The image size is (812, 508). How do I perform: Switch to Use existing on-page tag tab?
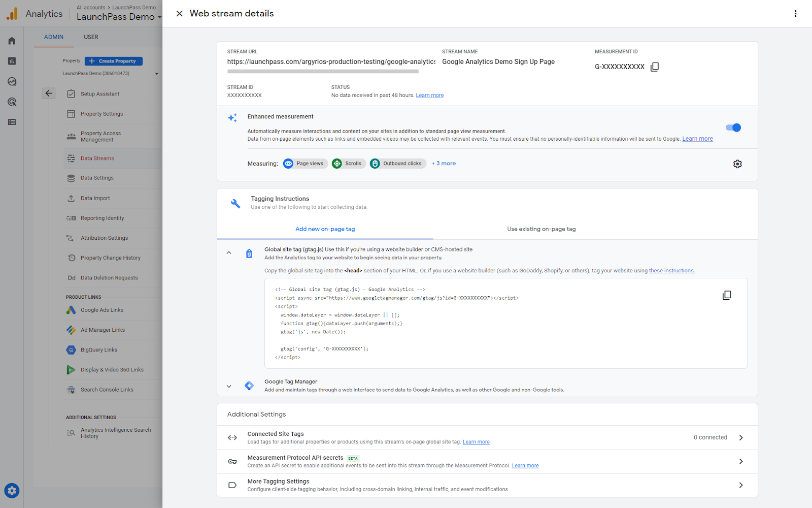pyautogui.click(x=542, y=229)
